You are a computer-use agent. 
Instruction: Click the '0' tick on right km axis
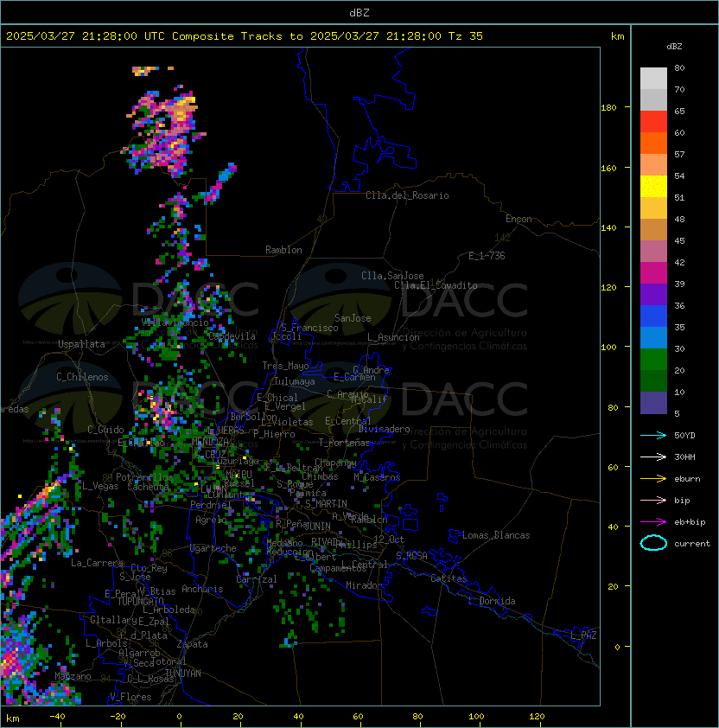(617, 648)
